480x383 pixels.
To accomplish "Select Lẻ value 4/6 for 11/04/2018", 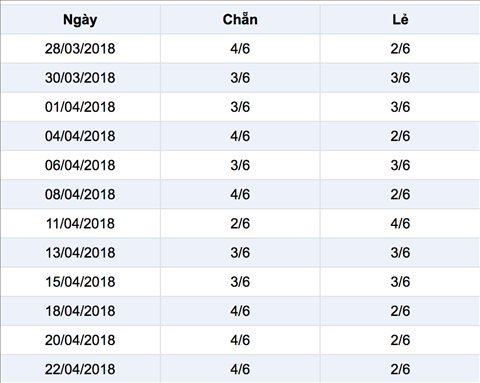I will [400, 224].
